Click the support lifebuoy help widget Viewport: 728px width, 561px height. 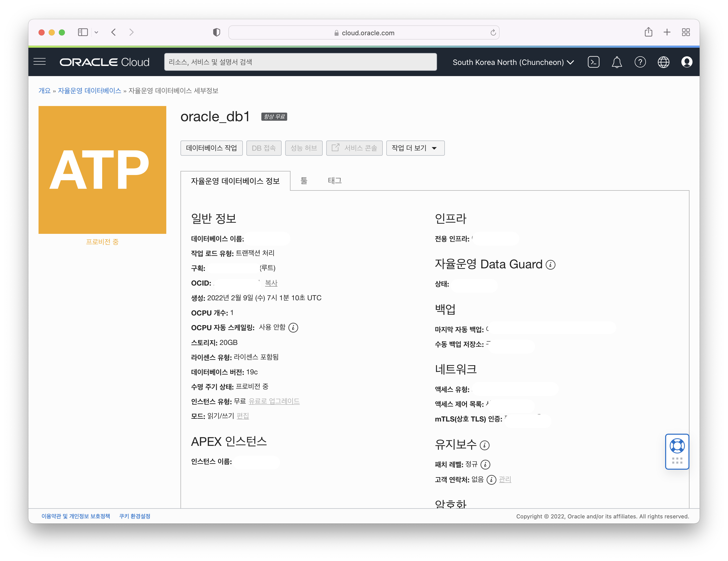(x=677, y=446)
